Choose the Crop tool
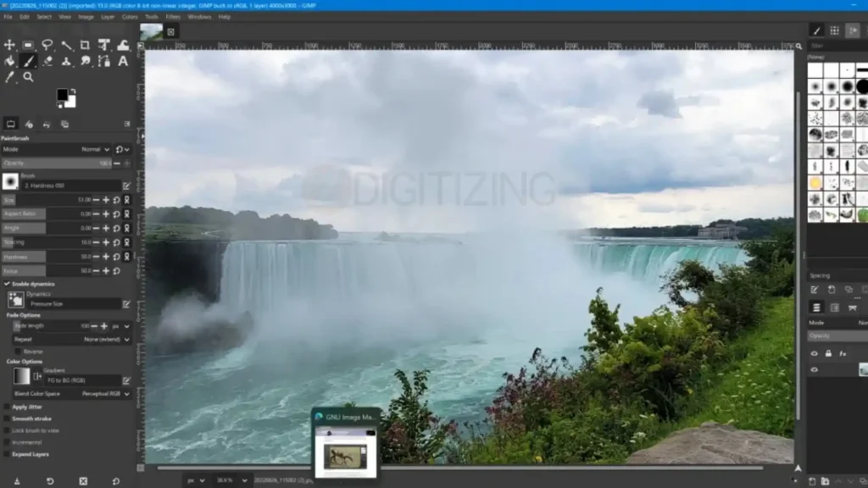This screenshot has height=488, width=868. pos(85,45)
